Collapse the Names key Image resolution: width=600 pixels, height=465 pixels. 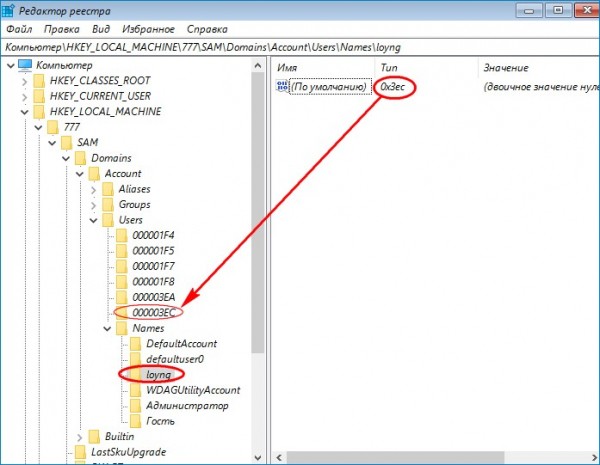[x=107, y=329]
